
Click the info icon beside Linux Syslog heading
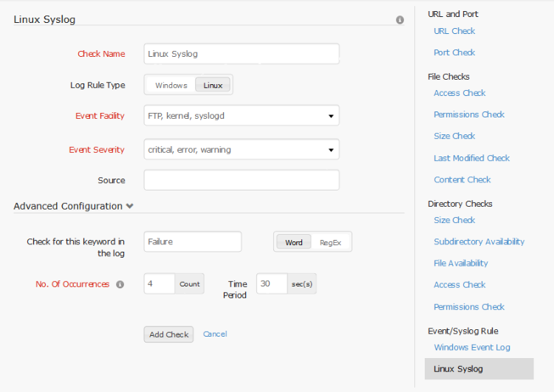coord(400,20)
